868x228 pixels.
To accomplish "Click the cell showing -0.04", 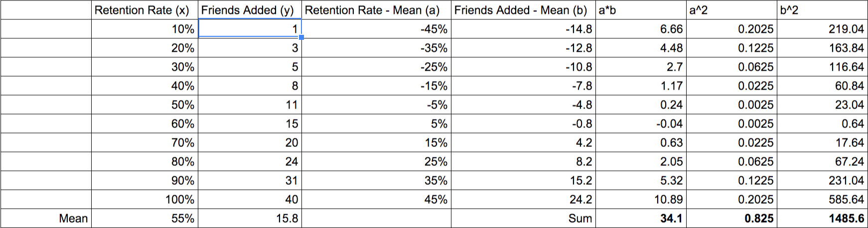I will 641,123.
